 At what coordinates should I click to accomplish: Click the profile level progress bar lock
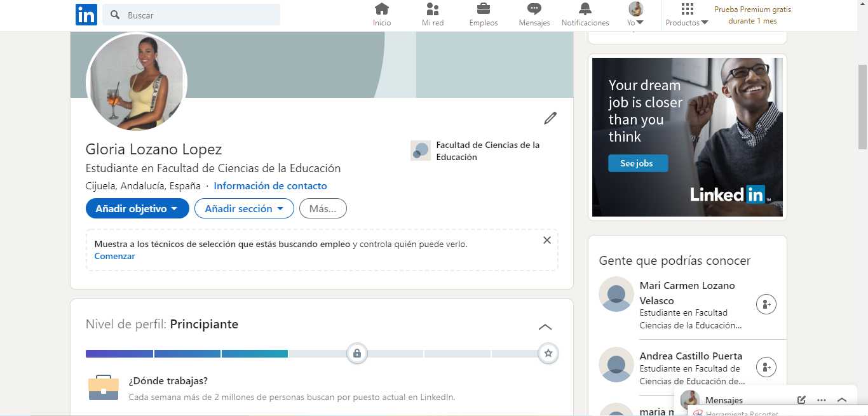pos(357,353)
